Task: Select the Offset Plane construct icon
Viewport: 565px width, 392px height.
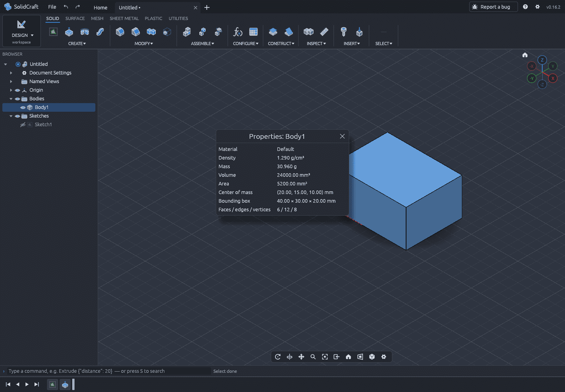Action: pos(273,32)
